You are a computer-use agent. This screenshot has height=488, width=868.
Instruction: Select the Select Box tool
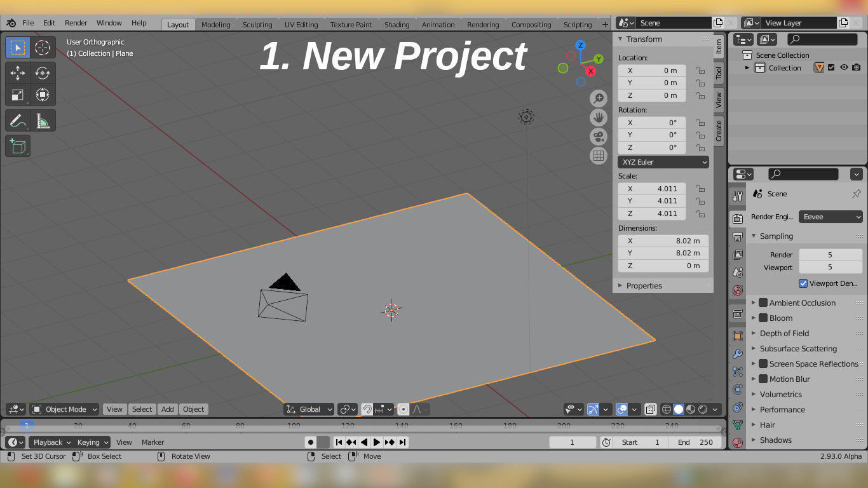tap(18, 48)
